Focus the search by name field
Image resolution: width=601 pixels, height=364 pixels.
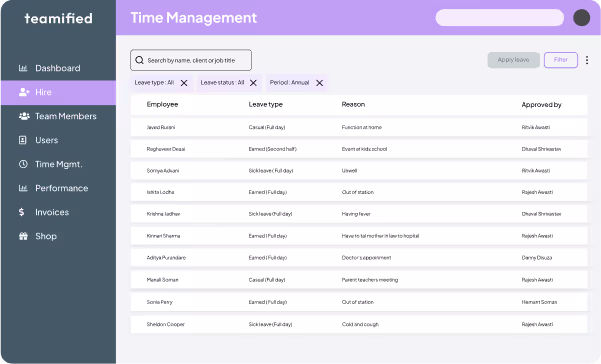(x=191, y=60)
